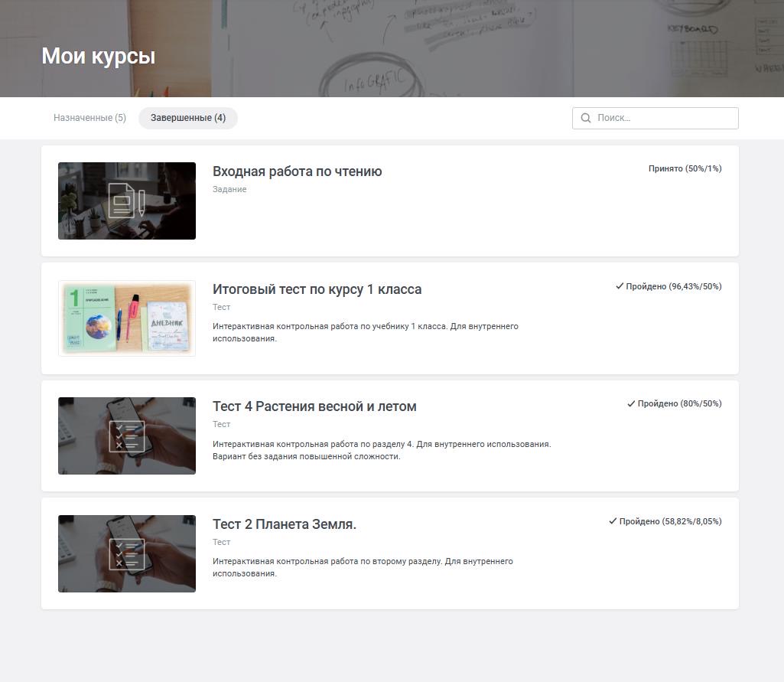Select the Завершенные (4) tab
This screenshot has width=784, height=682.
[x=188, y=118]
